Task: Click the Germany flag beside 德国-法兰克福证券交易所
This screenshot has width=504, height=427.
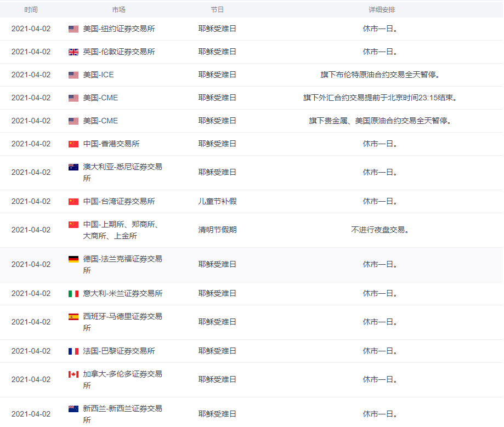Action: [73, 259]
